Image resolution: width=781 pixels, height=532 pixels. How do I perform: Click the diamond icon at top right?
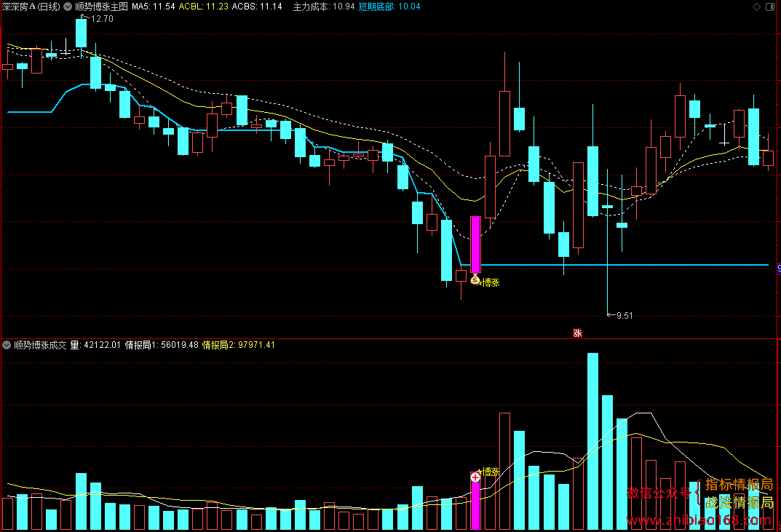[756, 7]
